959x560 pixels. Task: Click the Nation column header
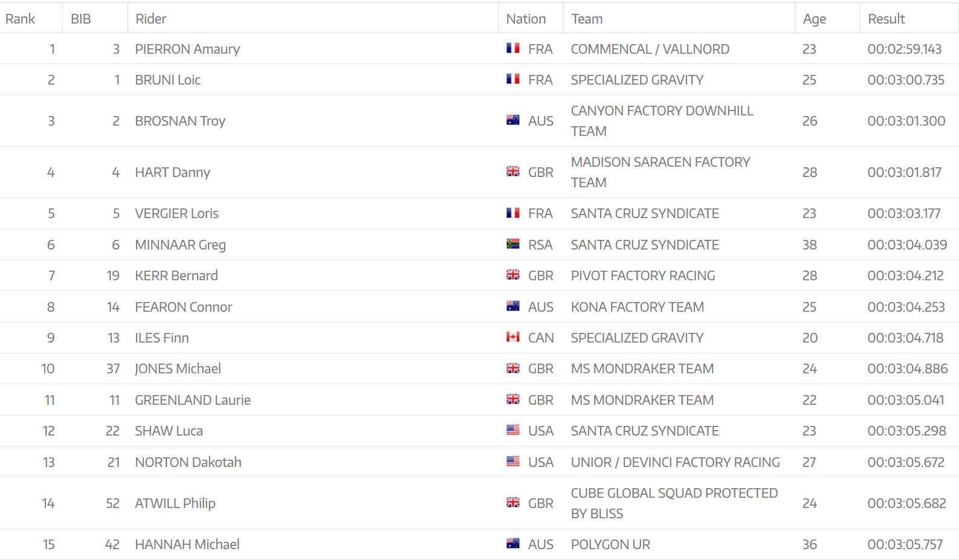coord(526,19)
